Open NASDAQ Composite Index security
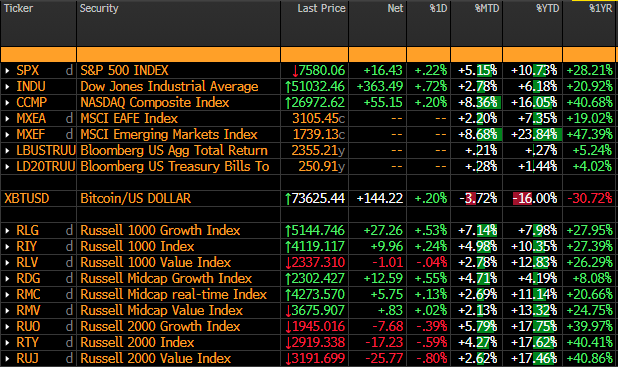 click(x=154, y=102)
